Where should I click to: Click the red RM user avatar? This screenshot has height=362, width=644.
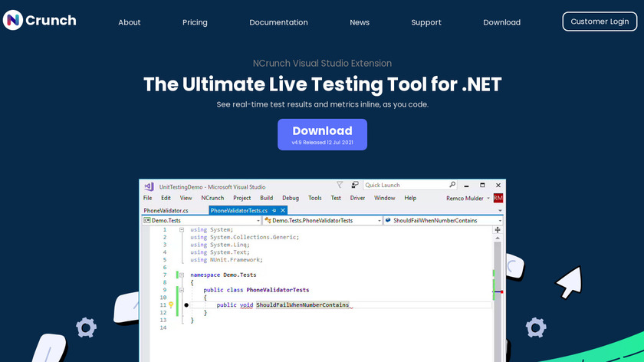pyautogui.click(x=498, y=198)
